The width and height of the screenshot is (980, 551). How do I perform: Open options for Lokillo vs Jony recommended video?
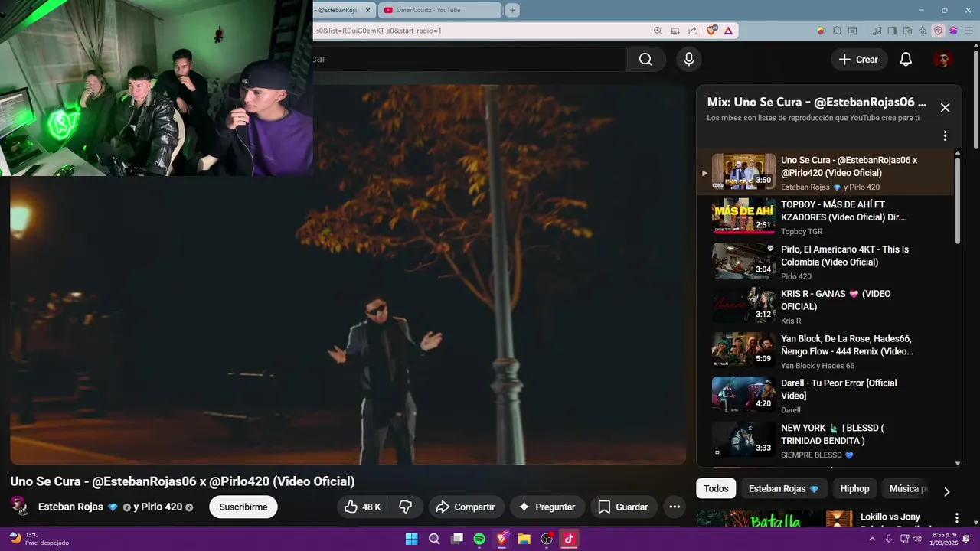coord(956,518)
